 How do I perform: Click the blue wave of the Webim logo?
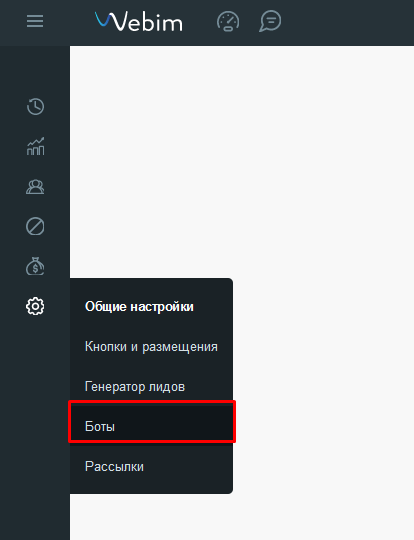(x=102, y=20)
